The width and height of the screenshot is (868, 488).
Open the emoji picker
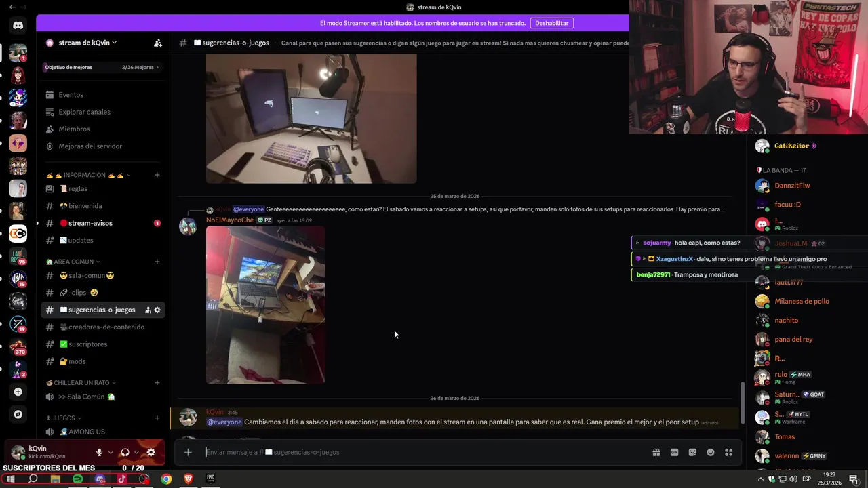(x=711, y=452)
